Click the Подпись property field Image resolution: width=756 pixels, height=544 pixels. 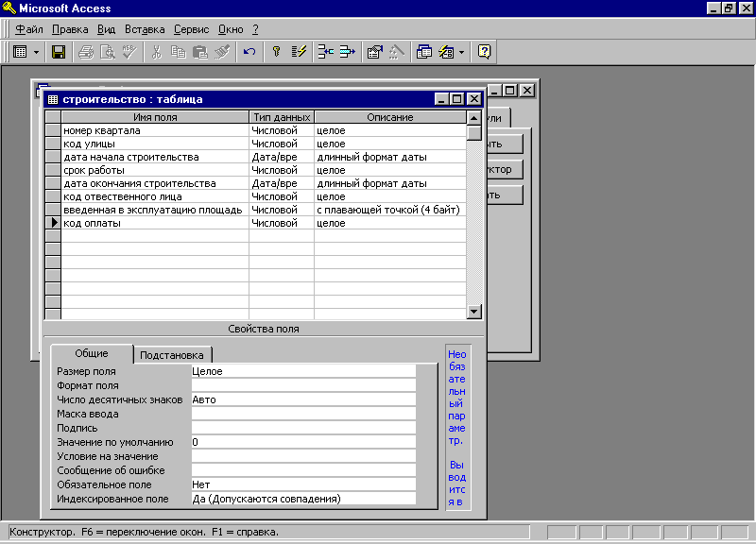click(303, 428)
